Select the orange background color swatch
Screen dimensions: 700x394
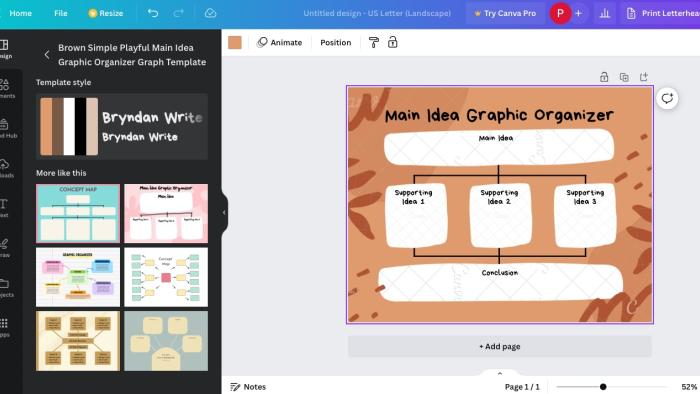pyautogui.click(x=235, y=42)
